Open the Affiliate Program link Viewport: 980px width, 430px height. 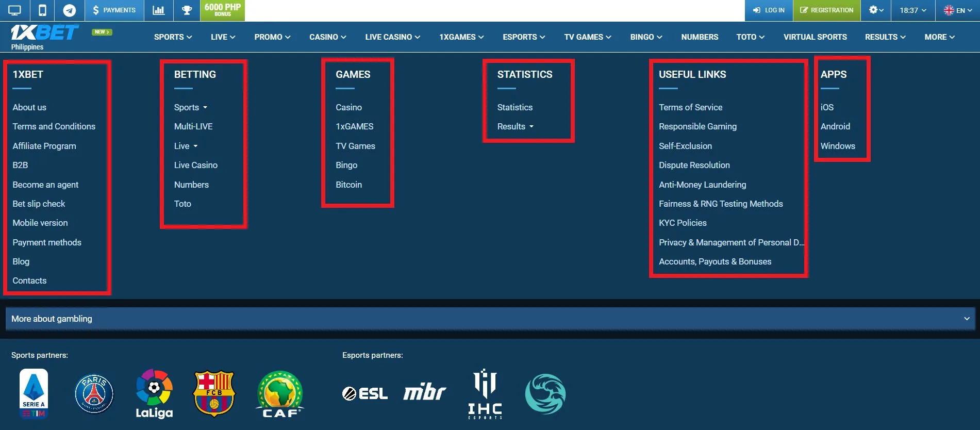point(44,146)
